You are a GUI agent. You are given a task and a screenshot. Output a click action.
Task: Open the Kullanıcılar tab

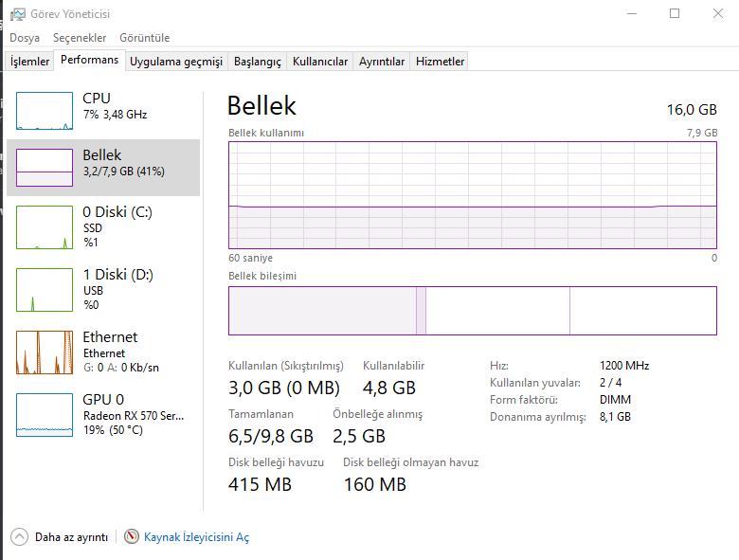[x=320, y=62]
